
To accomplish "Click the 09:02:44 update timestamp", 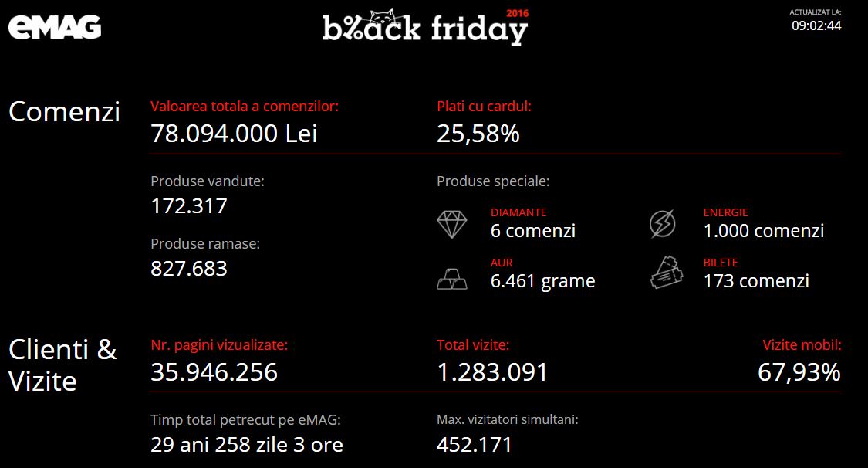I will tap(816, 25).
